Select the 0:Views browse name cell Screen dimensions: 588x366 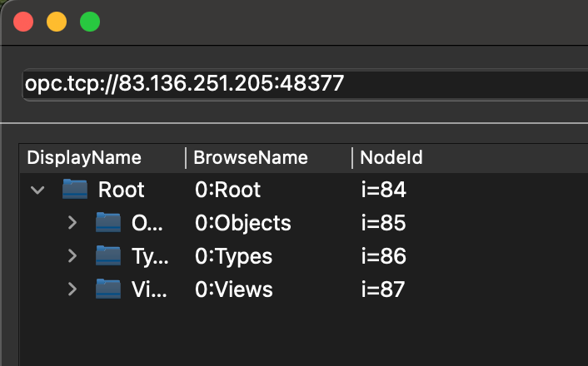point(234,289)
